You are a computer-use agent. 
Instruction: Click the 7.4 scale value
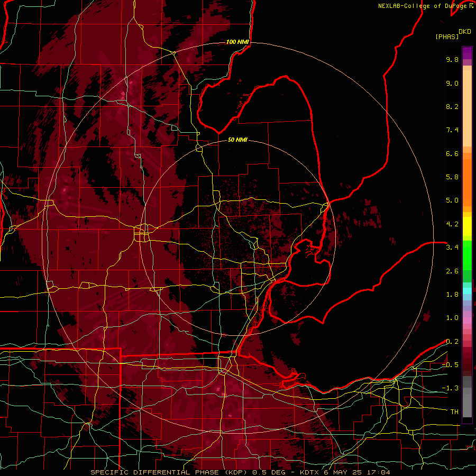[x=452, y=130]
